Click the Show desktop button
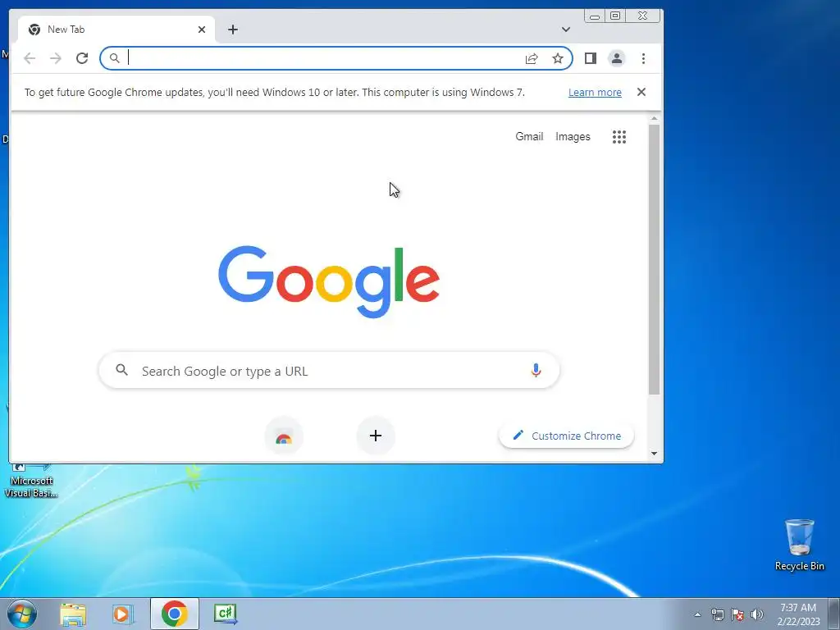 (834, 614)
